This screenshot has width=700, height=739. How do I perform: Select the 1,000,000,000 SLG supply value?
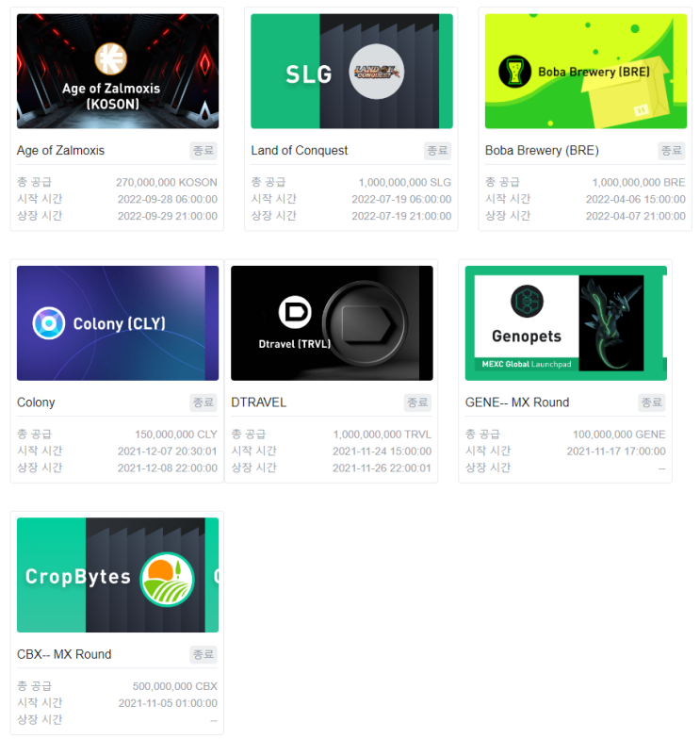(x=405, y=183)
